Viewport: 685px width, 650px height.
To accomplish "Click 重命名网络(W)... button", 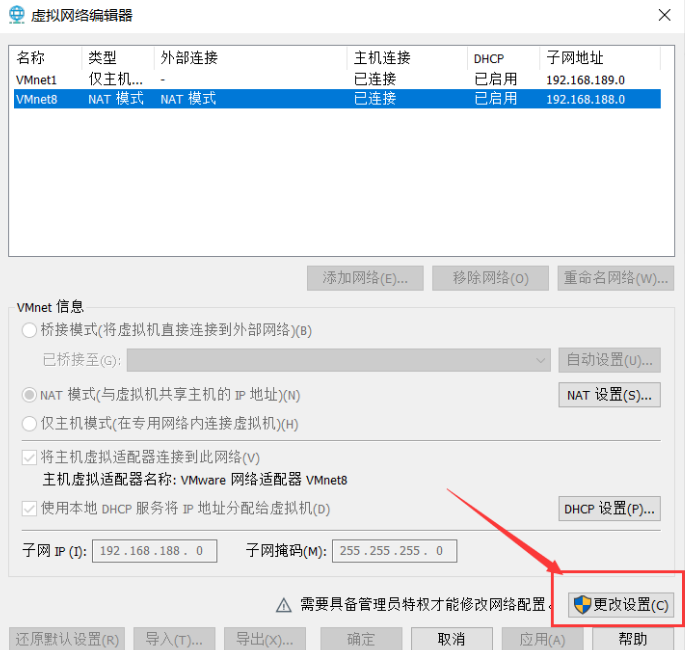I will 616,278.
